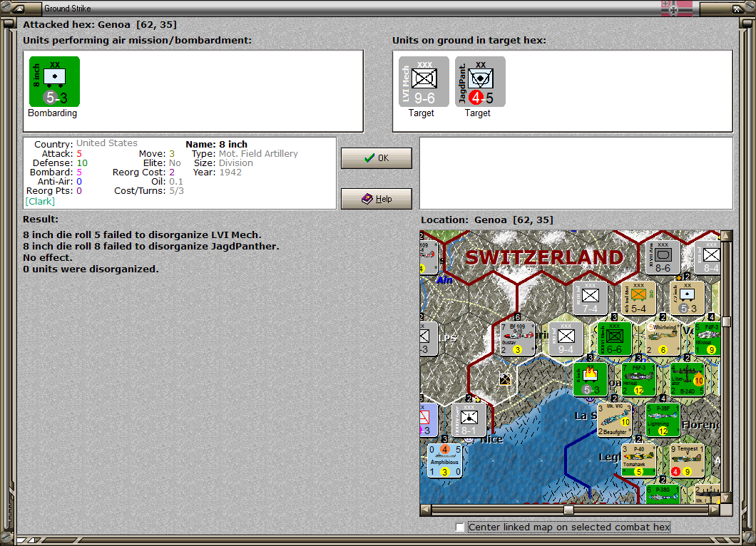Image resolution: width=756 pixels, height=546 pixels.
Task: Select the Whirlwind aircraft counter
Action: click(663, 339)
